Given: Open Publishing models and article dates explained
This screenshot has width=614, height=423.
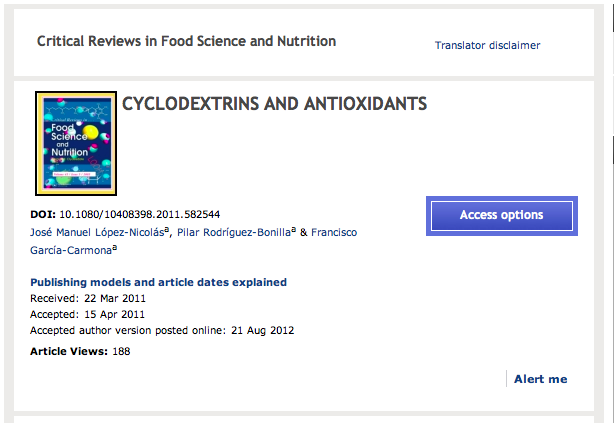Looking at the screenshot, I should [x=158, y=282].
